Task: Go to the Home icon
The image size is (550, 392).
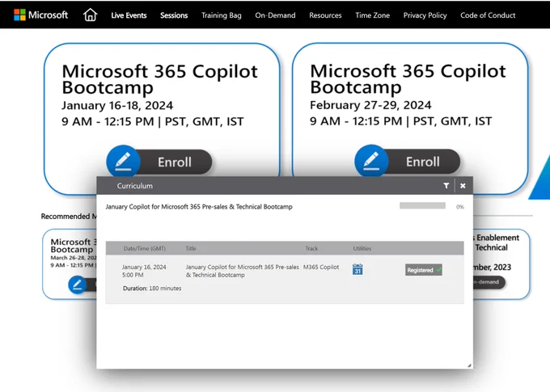Action: coord(90,15)
